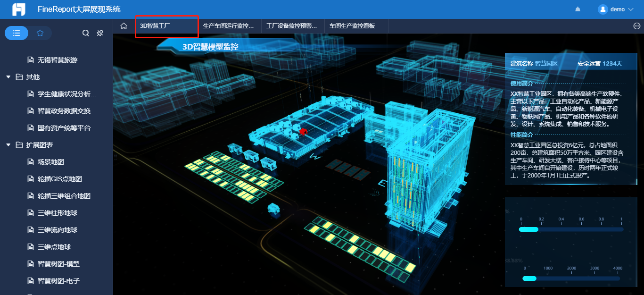
Task: Open the 学生健康状况分析 report
Action: coord(67,94)
